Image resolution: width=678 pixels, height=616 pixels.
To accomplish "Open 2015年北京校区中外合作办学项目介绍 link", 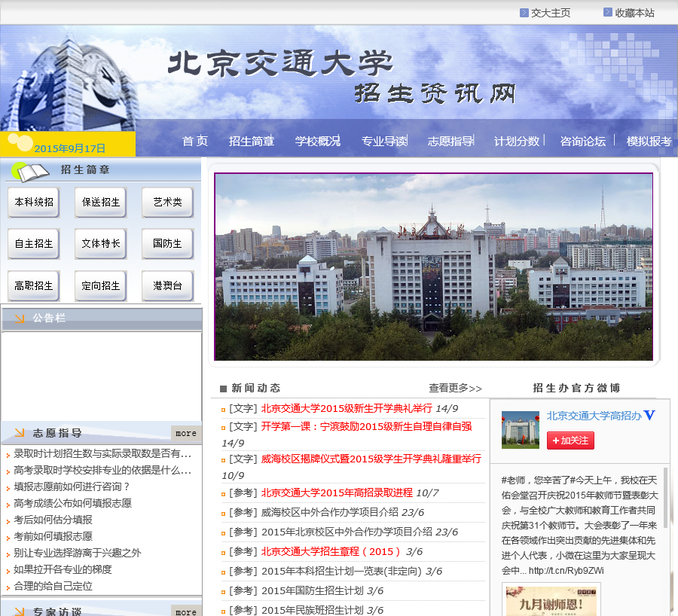I will [x=347, y=532].
